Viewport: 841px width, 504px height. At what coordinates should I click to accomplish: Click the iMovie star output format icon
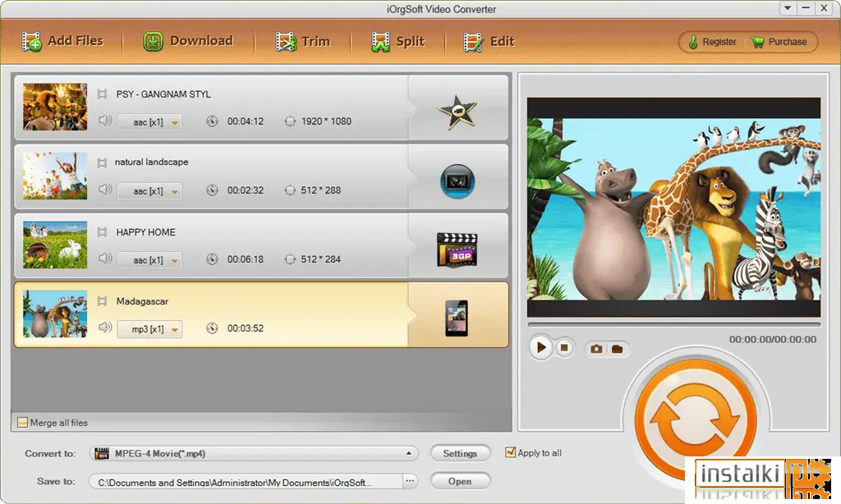(x=457, y=112)
